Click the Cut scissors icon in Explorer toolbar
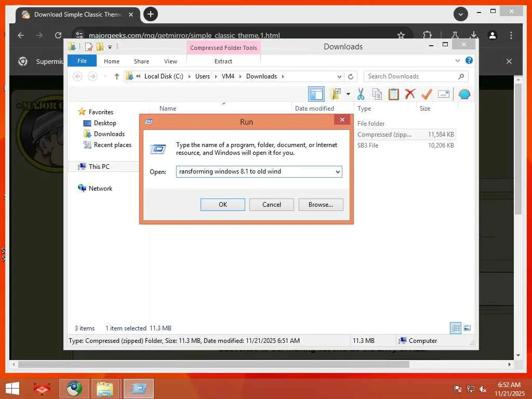 pyautogui.click(x=361, y=94)
